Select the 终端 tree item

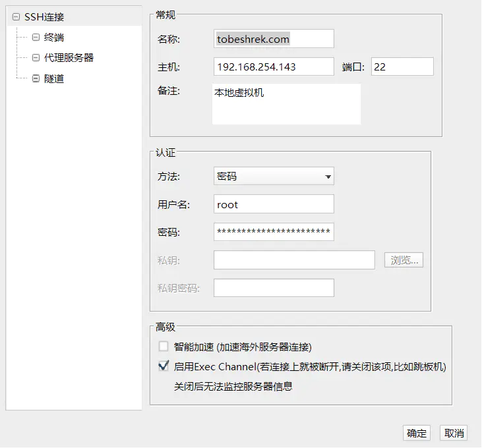tap(54, 38)
